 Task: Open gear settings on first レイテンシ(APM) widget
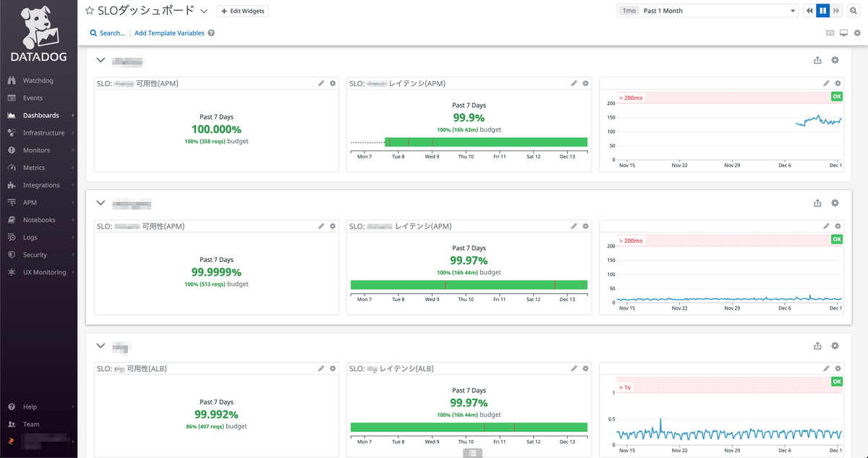585,83
